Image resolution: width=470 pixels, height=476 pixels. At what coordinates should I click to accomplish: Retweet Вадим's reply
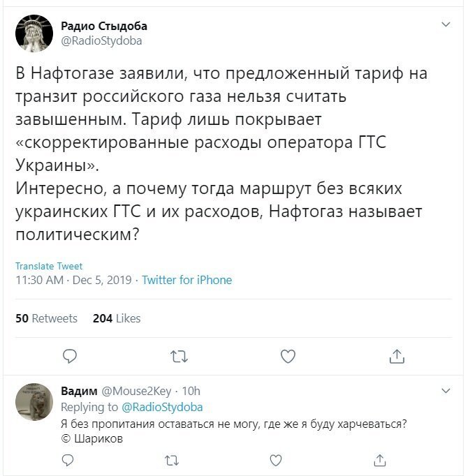tap(172, 461)
